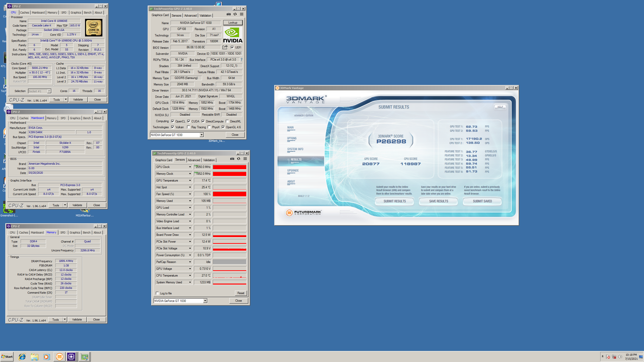Open the GPU Clock sensor dropdown
The width and height of the screenshot is (644, 362).
190,167
